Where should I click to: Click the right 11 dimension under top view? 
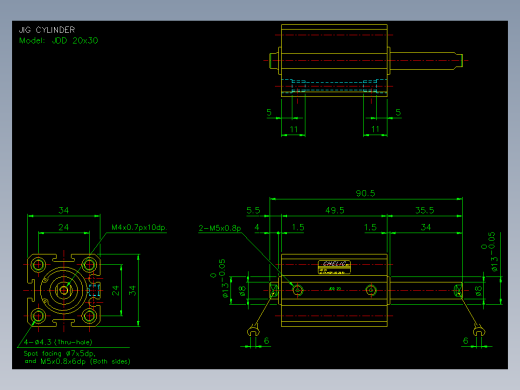[375, 129]
